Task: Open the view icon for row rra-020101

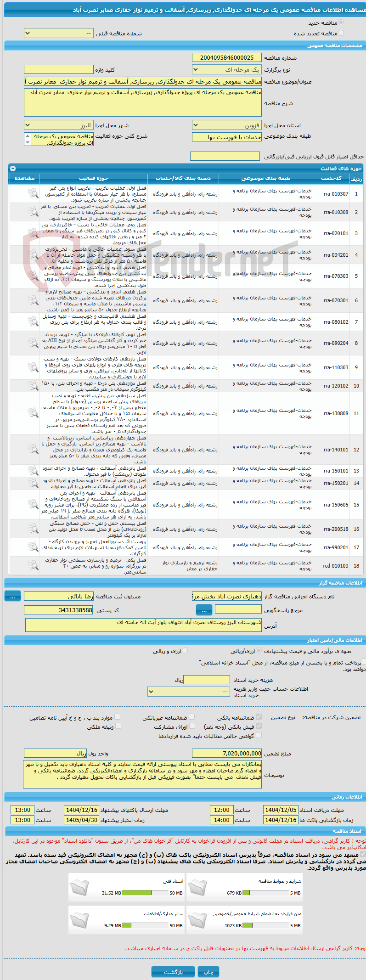Action: tap(33, 233)
